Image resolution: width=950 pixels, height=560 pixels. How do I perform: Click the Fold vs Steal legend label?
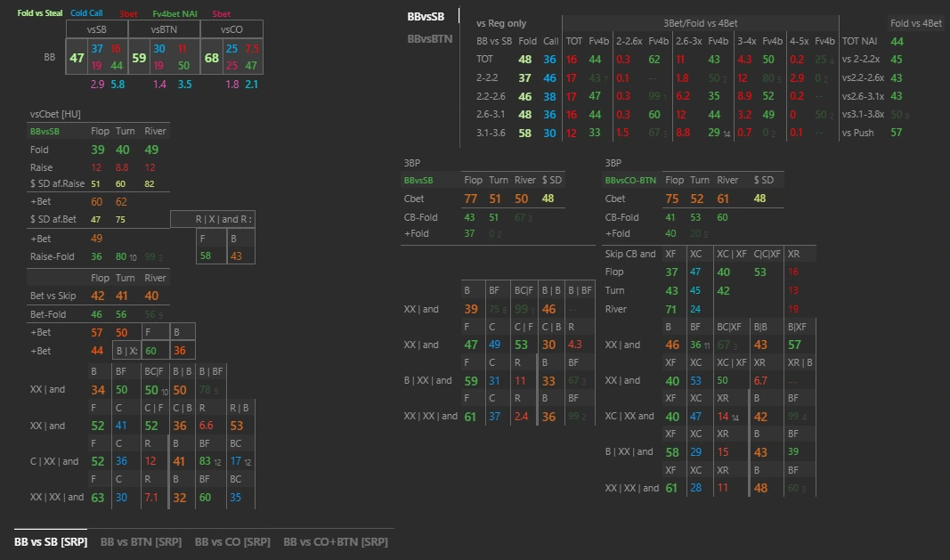40,13
